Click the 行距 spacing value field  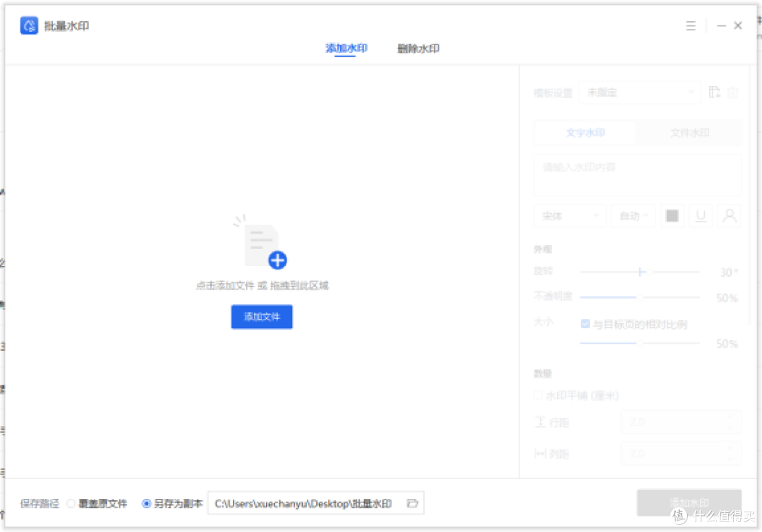(x=681, y=422)
